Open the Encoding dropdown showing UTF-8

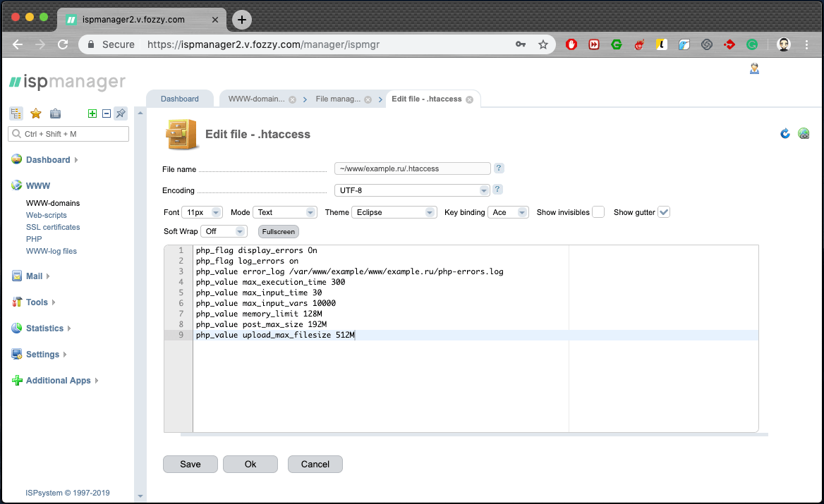coord(412,190)
